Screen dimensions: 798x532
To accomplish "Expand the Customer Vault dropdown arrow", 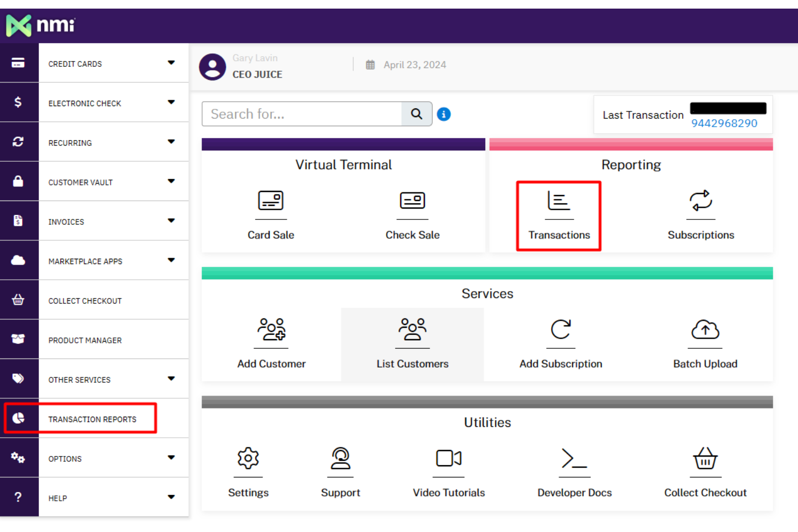I will [171, 182].
